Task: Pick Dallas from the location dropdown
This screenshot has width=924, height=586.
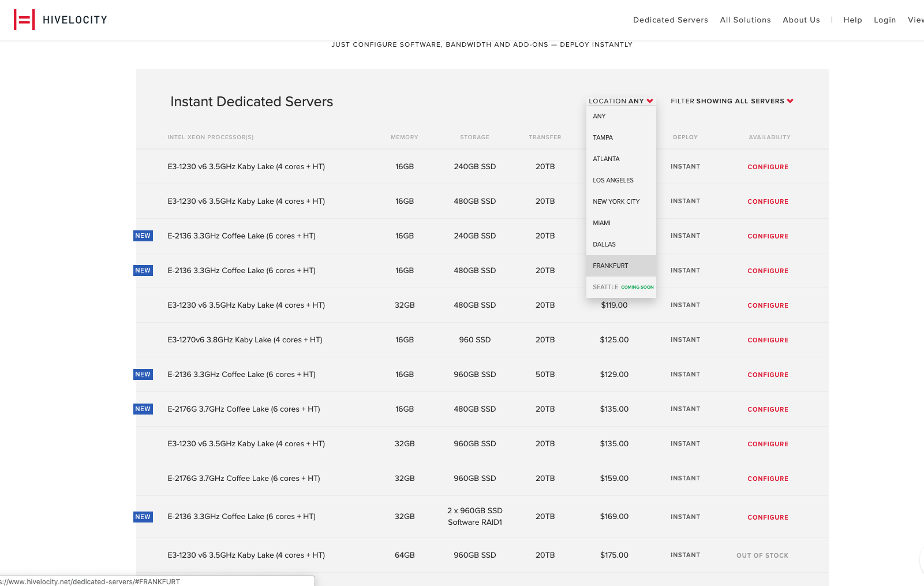Action: [x=621, y=244]
